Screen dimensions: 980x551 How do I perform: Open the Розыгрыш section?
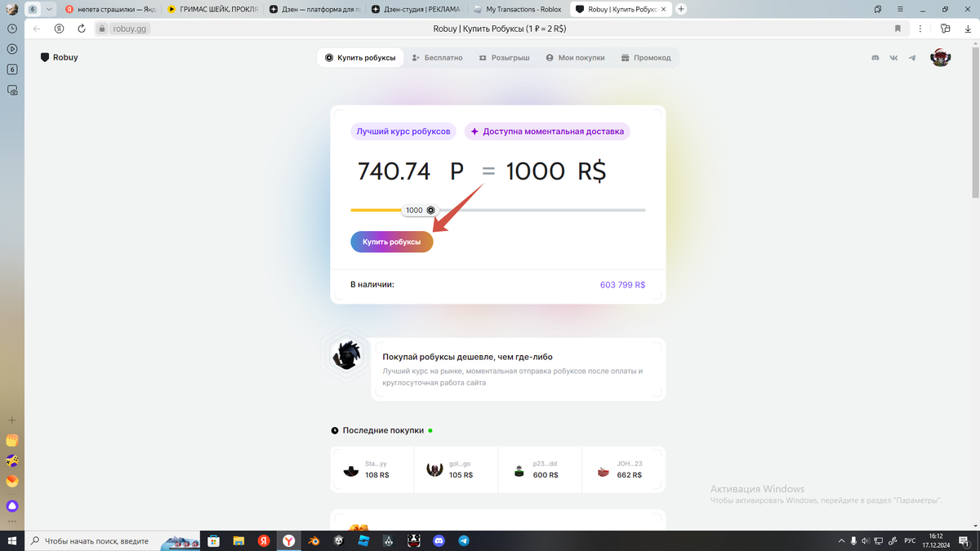pyautogui.click(x=504, y=58)
